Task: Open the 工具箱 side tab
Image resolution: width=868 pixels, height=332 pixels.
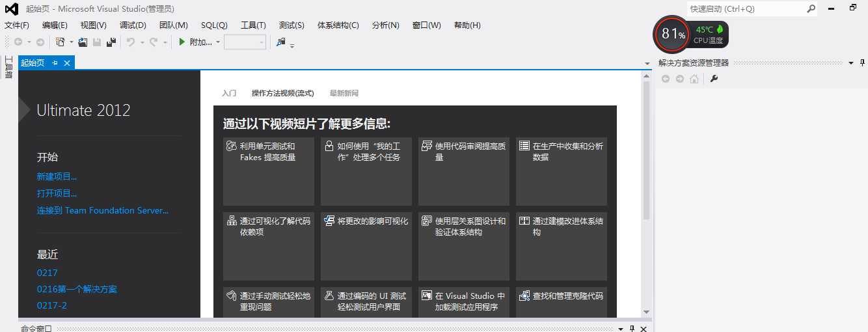Action: (x=9, y=67)
